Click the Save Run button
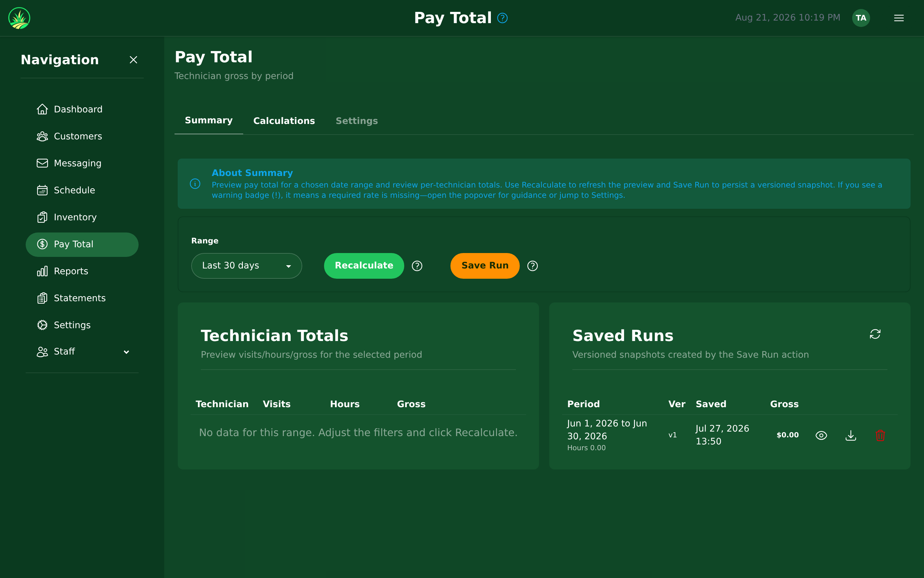The height and width of the screenshot is (578, 924). coord(485,266)
